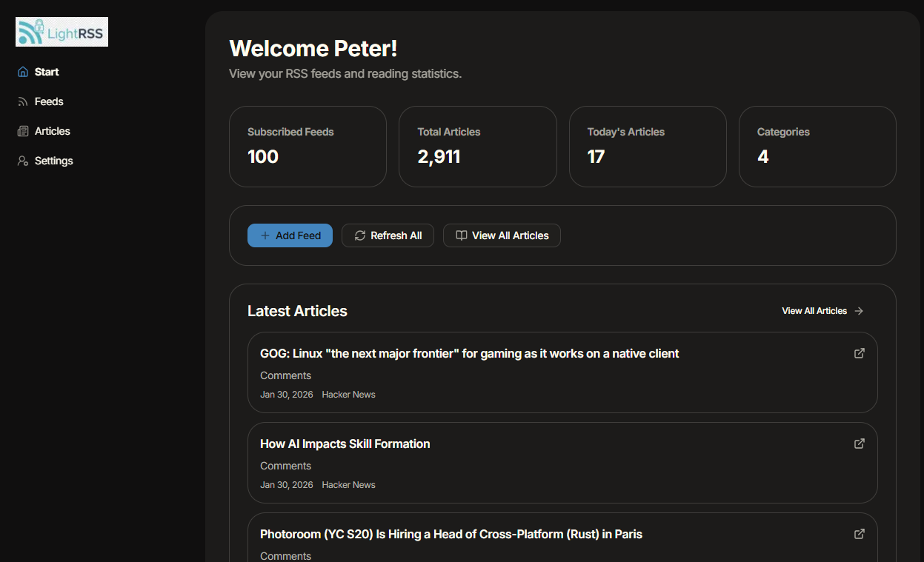Open GOG Linux article via external link icon
This screenshot has height=562, width=924.
(859, 353)
